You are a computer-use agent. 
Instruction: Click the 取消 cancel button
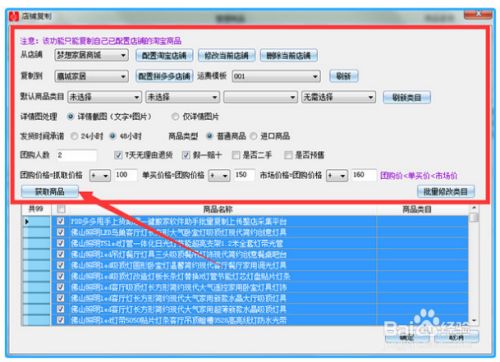[456, 337]
